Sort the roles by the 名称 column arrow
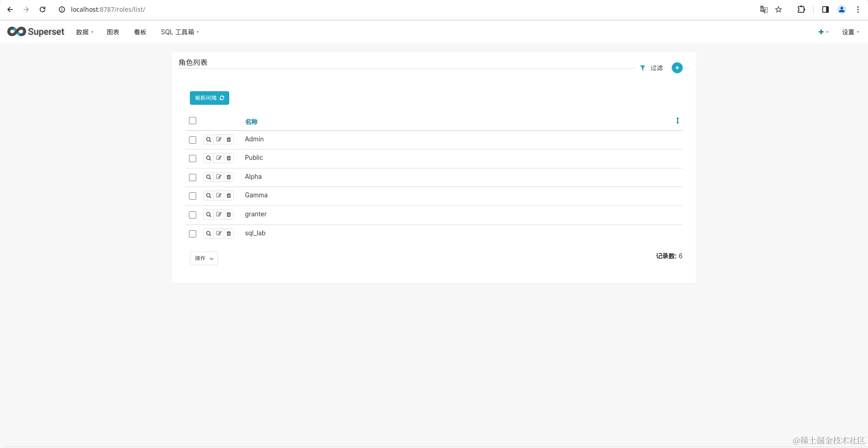This screenshot has width=868, height=448. click(x=677, y=121)
